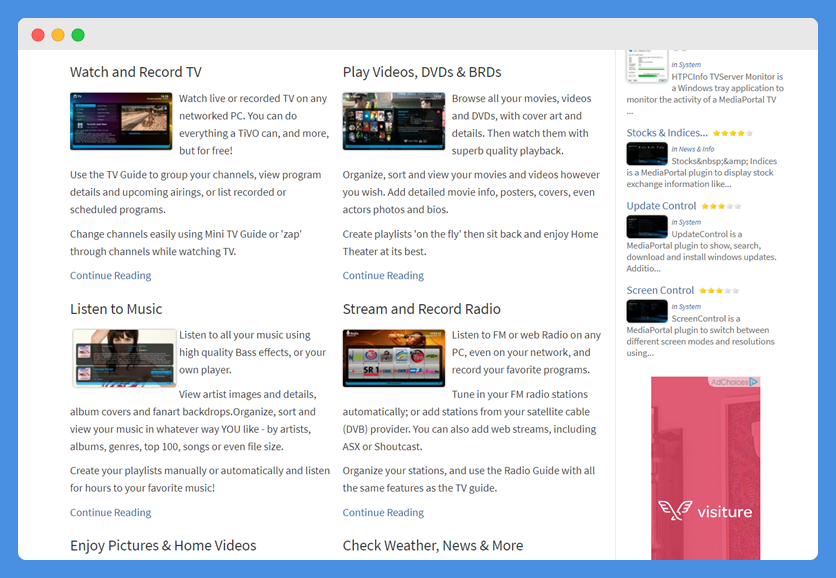836x578 pixels.
Task: Continue Reading about Listen to Music
Action: [111, 513]
